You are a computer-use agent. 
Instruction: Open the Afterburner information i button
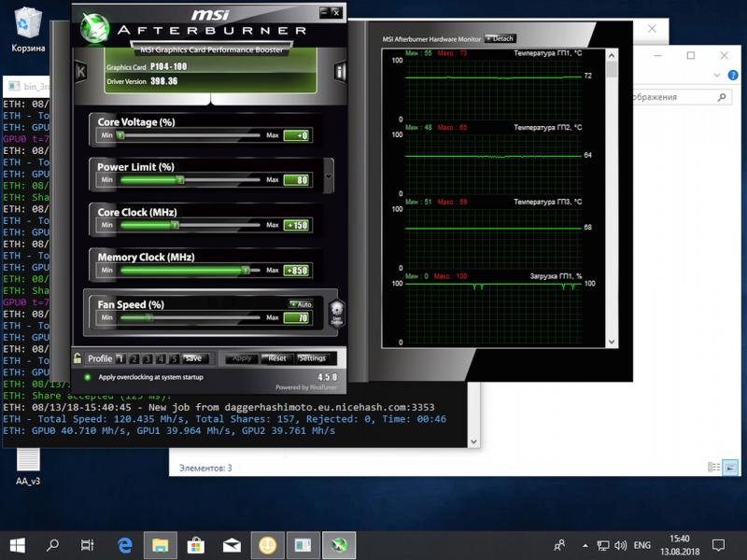[340, 72]
